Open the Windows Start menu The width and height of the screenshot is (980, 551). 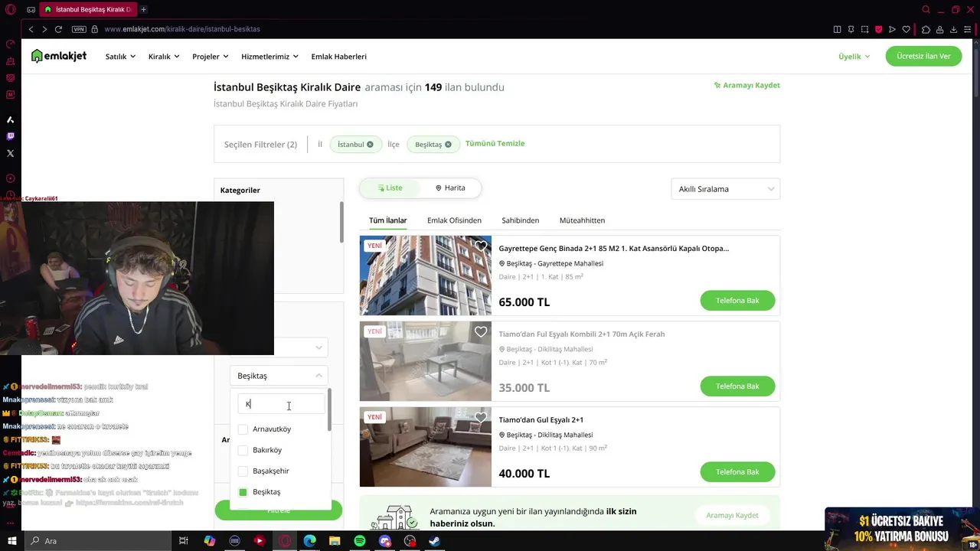point(11,541)
